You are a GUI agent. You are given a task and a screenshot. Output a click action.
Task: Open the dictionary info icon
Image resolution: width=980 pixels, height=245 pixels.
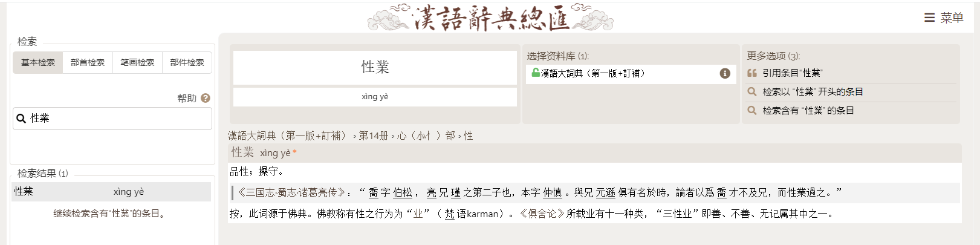tap(725, 73)
